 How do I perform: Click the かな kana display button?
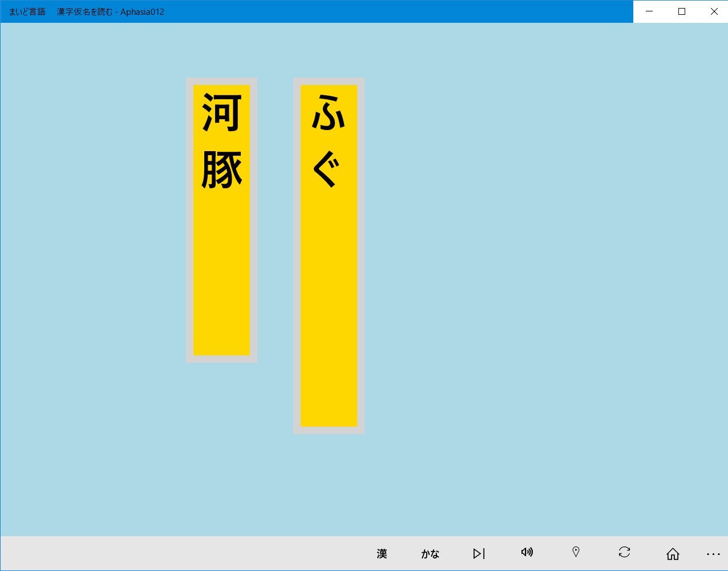click(430, 553)
